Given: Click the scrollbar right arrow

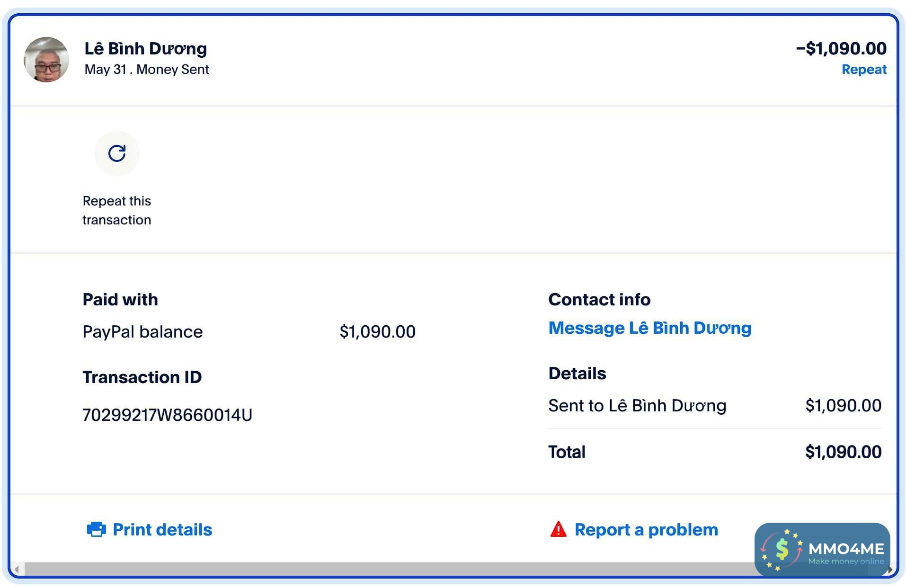Looking at the screenshot, I should click(x=890, y=569).
